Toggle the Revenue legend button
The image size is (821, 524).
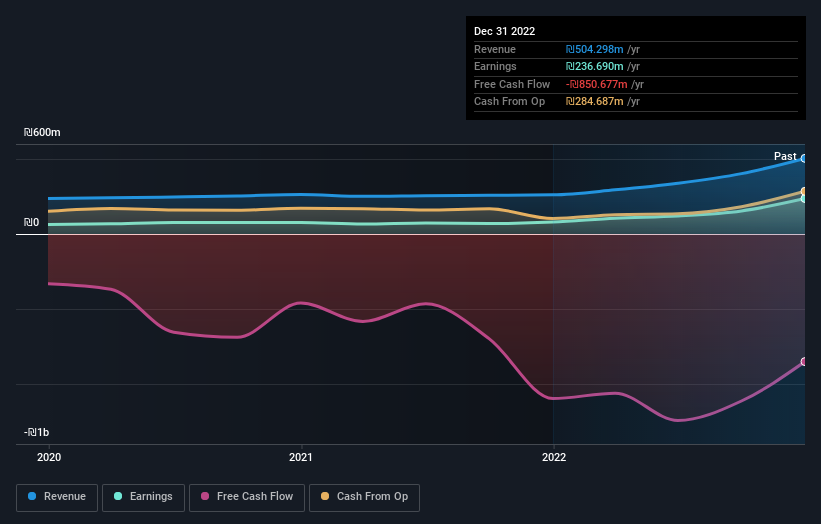pos(57,497)
